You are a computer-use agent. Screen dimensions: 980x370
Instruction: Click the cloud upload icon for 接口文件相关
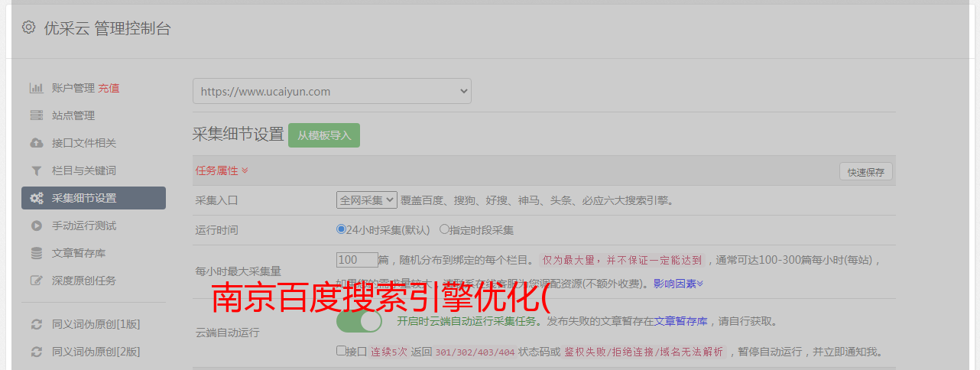[x=36, y=143]
